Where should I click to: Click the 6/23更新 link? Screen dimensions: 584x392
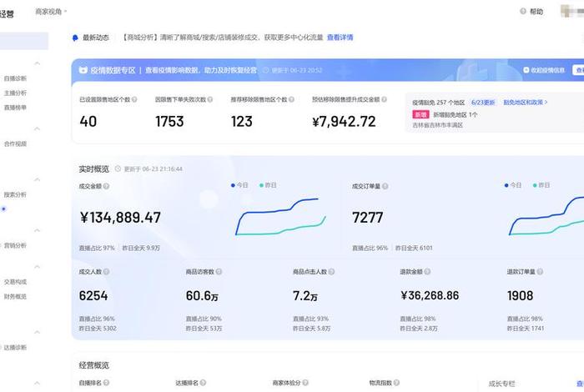[483, 103]
